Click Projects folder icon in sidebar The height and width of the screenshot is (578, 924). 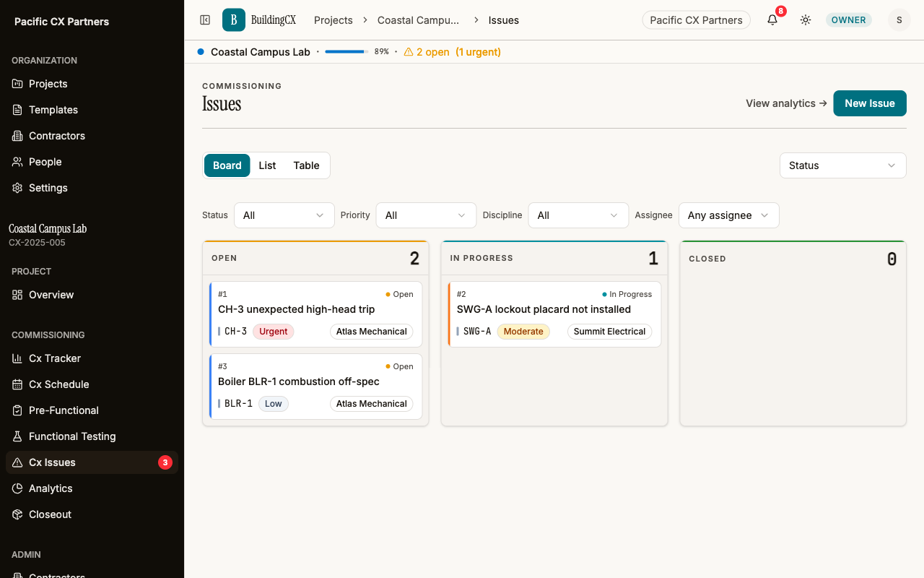click(17, 84)
